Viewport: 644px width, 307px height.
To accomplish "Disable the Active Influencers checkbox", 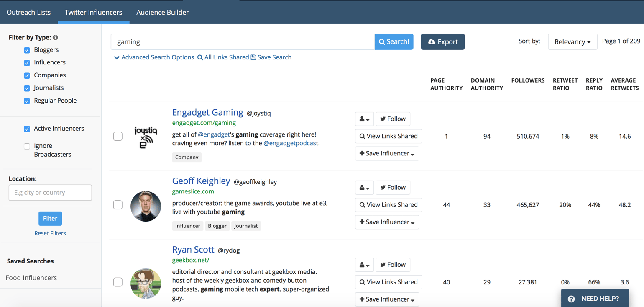I will [x=27, y=129].
